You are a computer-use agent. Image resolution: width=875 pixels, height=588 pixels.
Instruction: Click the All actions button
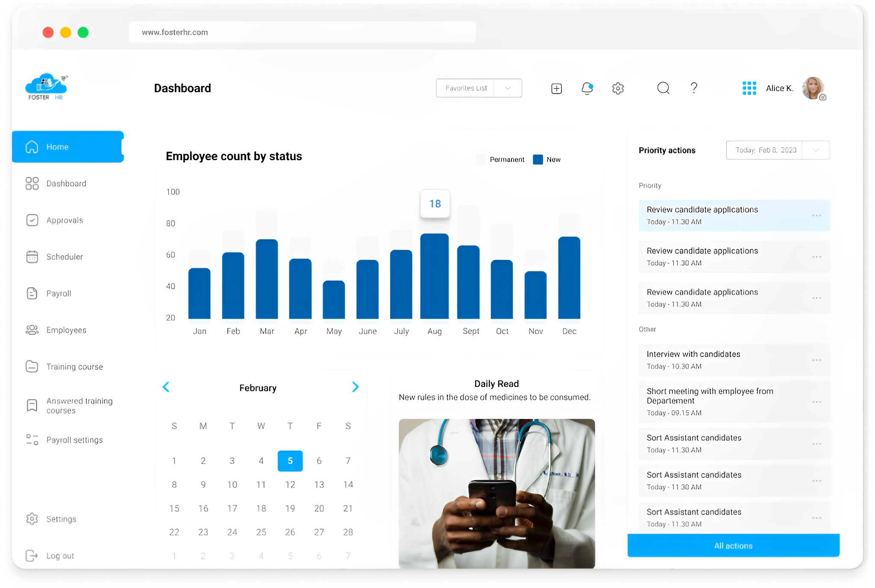pos(733,545)
